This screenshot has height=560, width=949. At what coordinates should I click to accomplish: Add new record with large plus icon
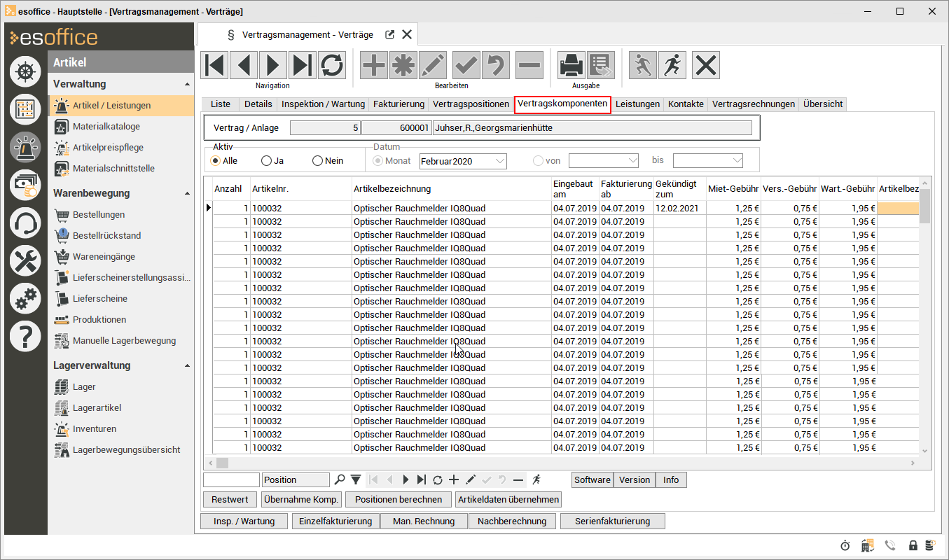coord(373,65)
